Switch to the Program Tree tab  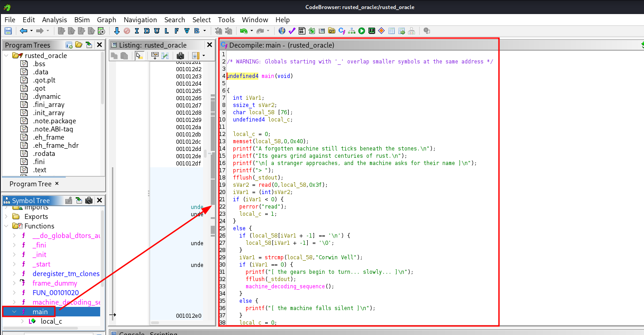(x=31, y=184)
